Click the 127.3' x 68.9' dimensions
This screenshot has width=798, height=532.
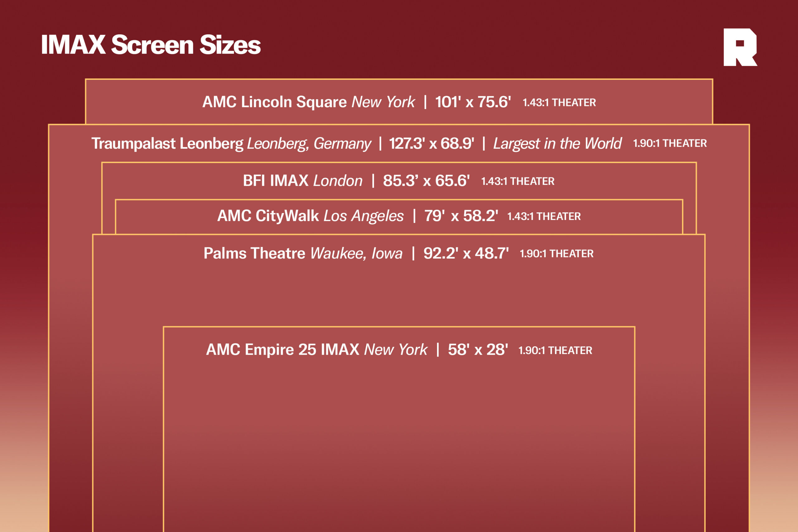point(431,143)
